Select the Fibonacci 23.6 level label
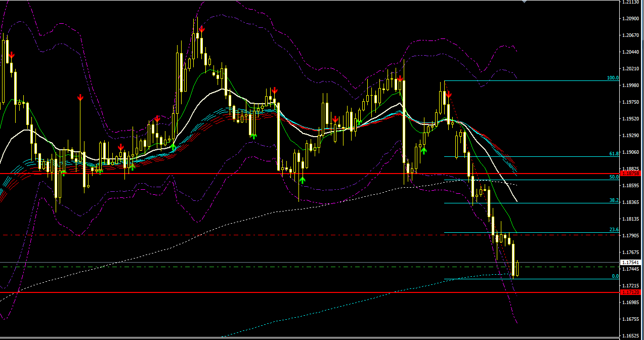Viewport: 644px width, 340px height. coord(614,230)
